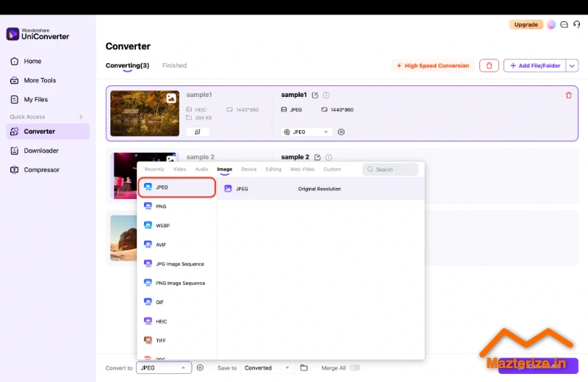Click the user profile avatar

(551, 24)
